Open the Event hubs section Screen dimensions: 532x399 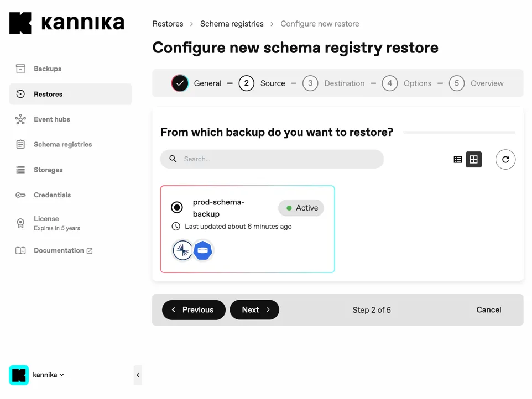pyautogui.click(x=52, y=119)
